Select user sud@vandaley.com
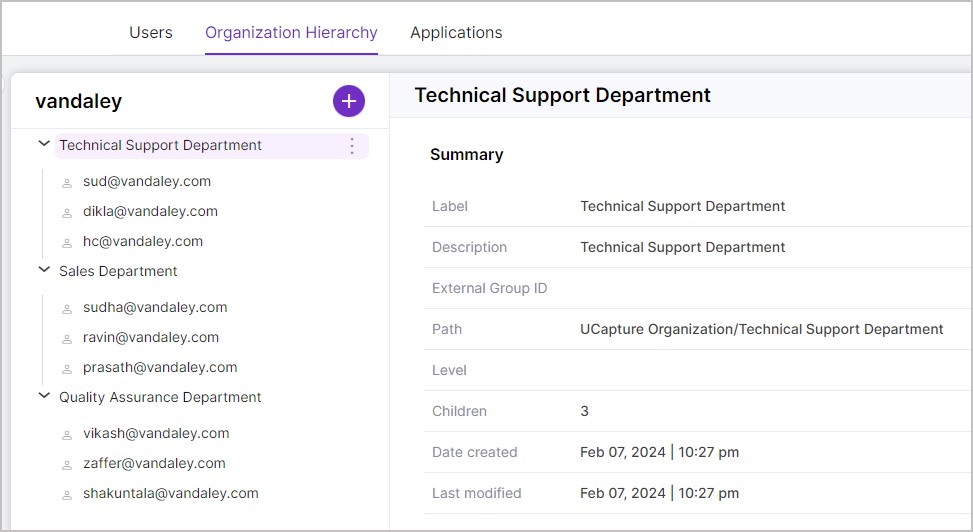This screenshot has height=532, width=973. (x=147, y=181)
